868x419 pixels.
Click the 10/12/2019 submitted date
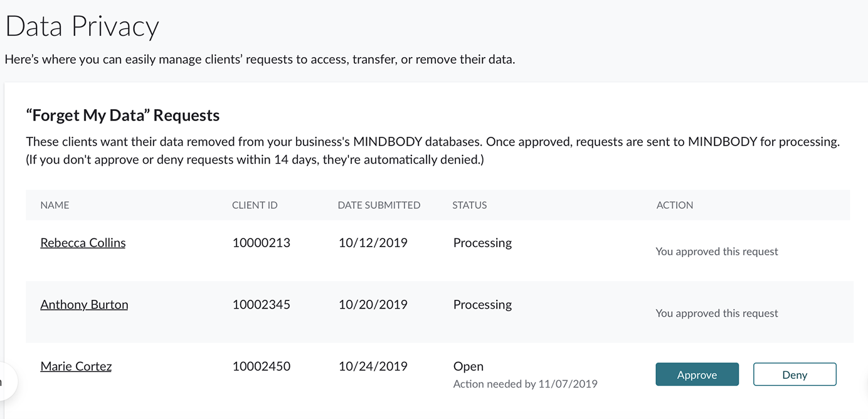coord(373,243)
